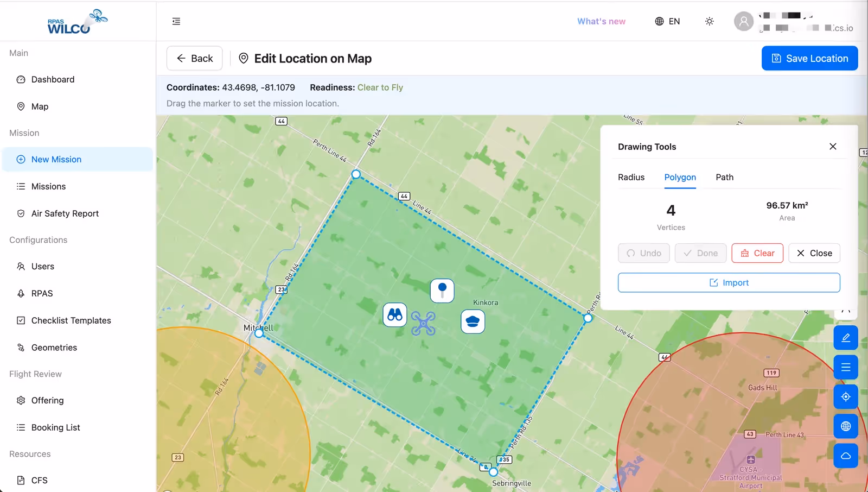The width and height of the screenshot is (868, 492).
Task: Click the top polygon vertex handle
Action: 356,174
